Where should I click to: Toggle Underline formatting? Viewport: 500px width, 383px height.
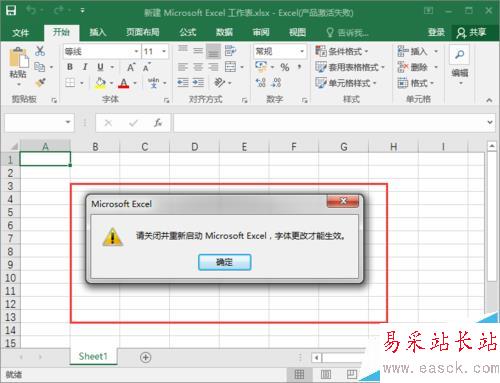point(100,67)
